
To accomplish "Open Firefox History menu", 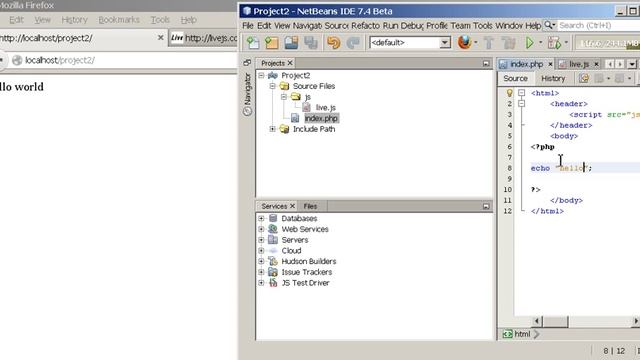I will pyautogui.click(x=74, y=20).
